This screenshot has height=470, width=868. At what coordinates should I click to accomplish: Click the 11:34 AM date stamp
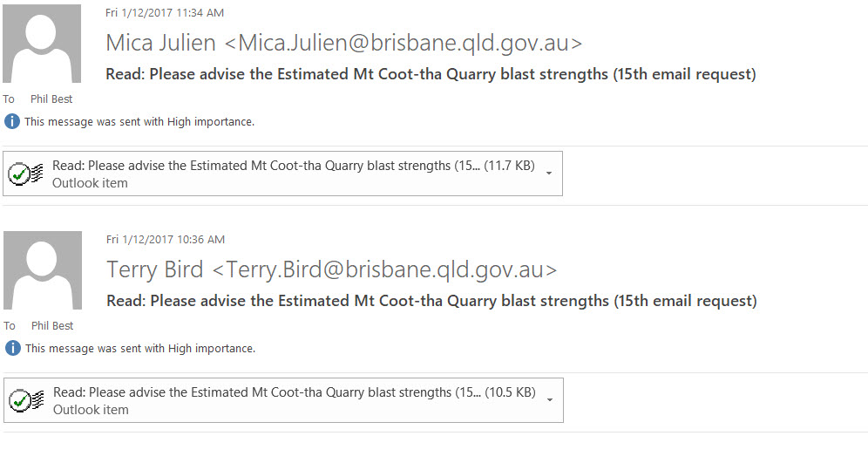click(x=165, y=13)
